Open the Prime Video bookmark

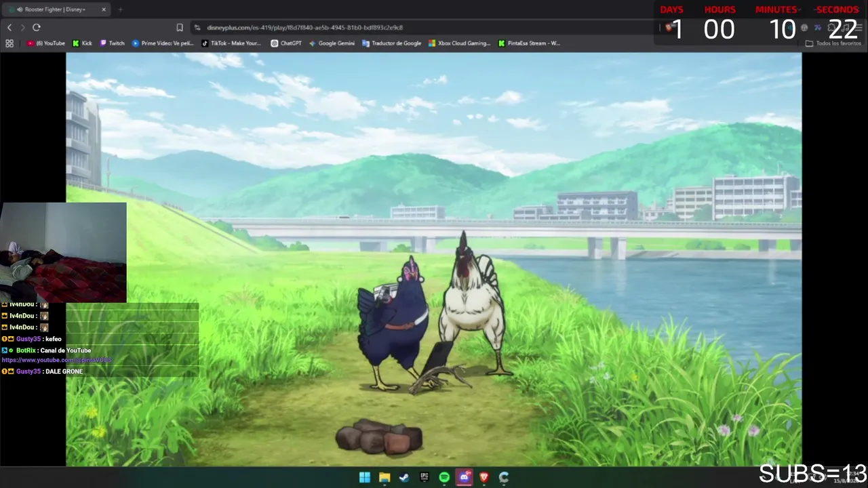(163, 43)
